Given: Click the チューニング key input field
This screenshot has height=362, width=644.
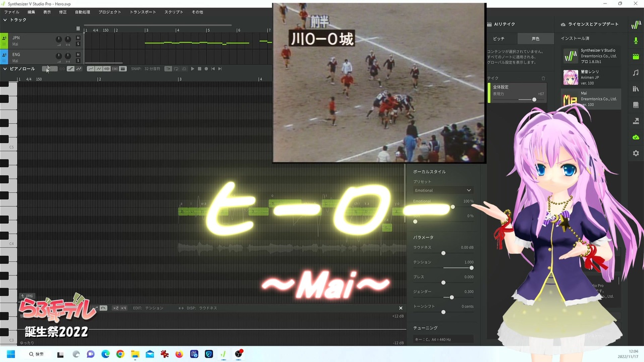Looking at the screenshot, I should click(443, 339).
